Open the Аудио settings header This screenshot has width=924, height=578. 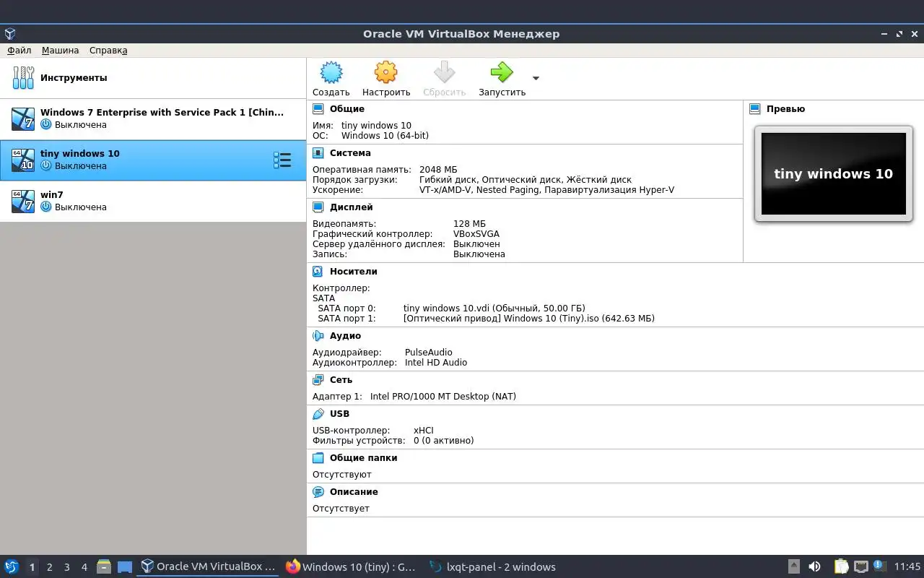tap(345, 336)
